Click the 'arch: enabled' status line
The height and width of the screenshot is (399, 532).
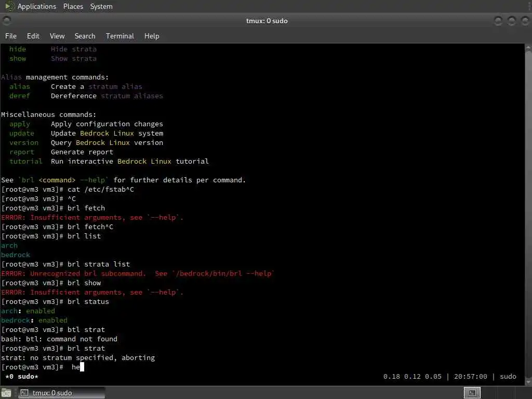[x=28, y=311]
